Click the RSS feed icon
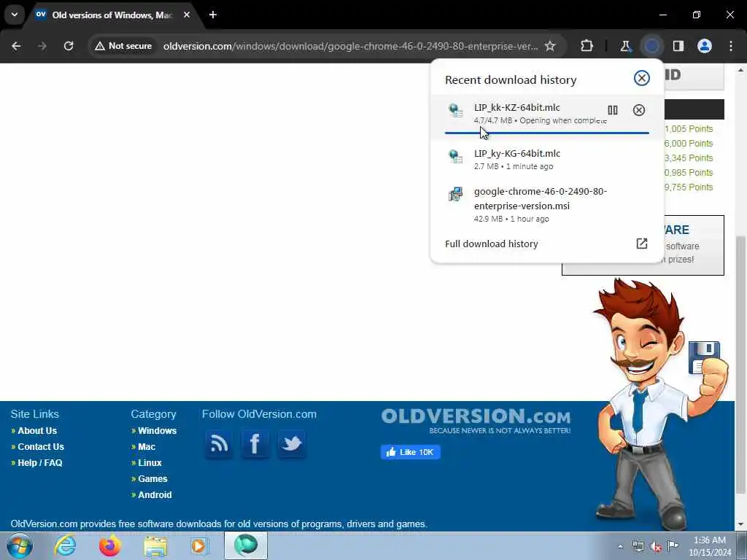This screenshot has height=560, width=747. tap(219, 444)
